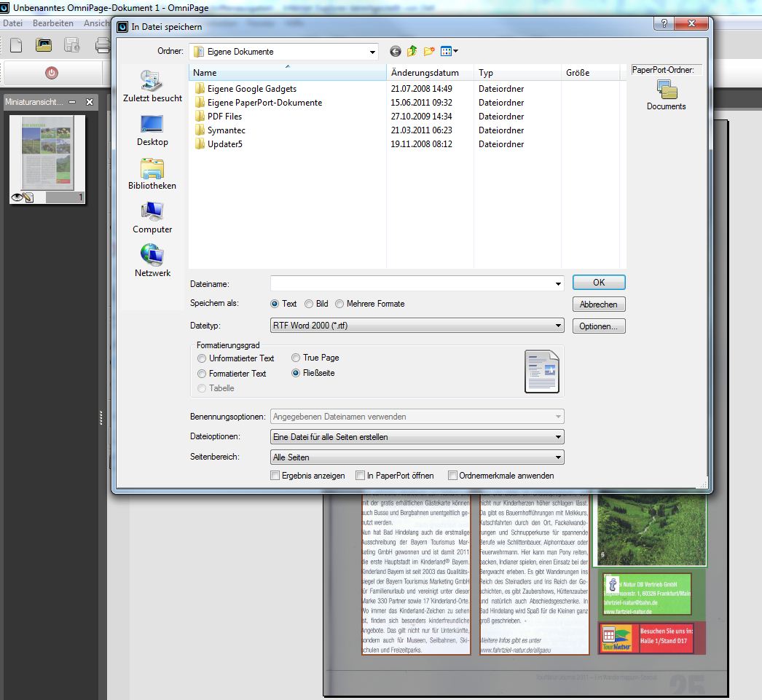Viewport: 762px width, 700px height.
Task: Open the Netzwerk location
Action: click(x=152, y=261)
